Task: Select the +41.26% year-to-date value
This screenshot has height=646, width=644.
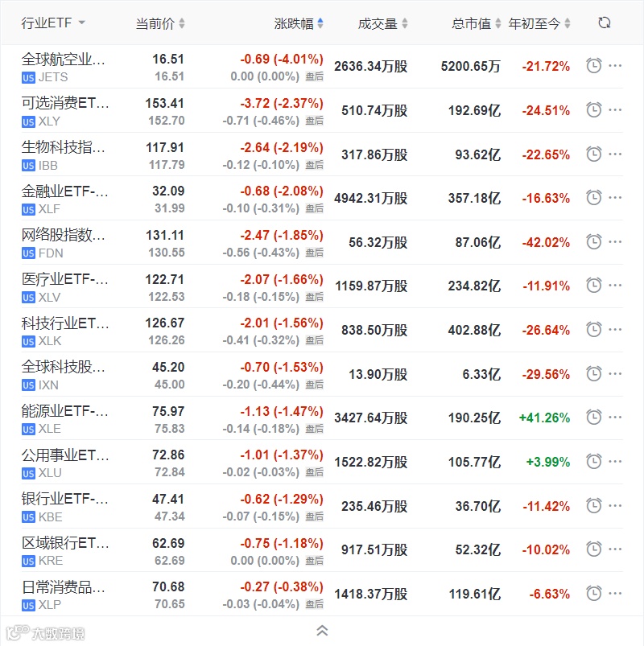Action: tap(544, 418)
